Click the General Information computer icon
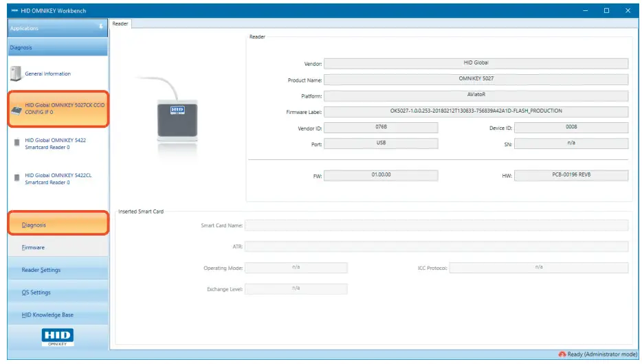 click(x=16, y=73)
